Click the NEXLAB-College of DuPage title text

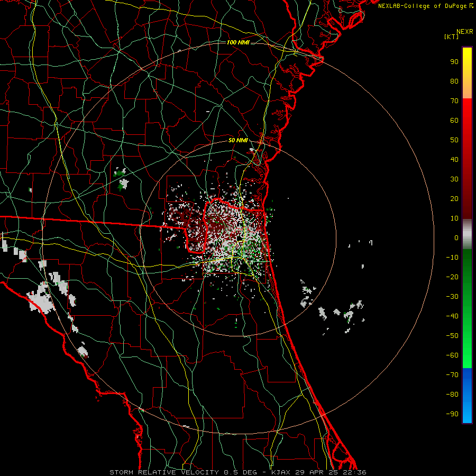point(425,6)
